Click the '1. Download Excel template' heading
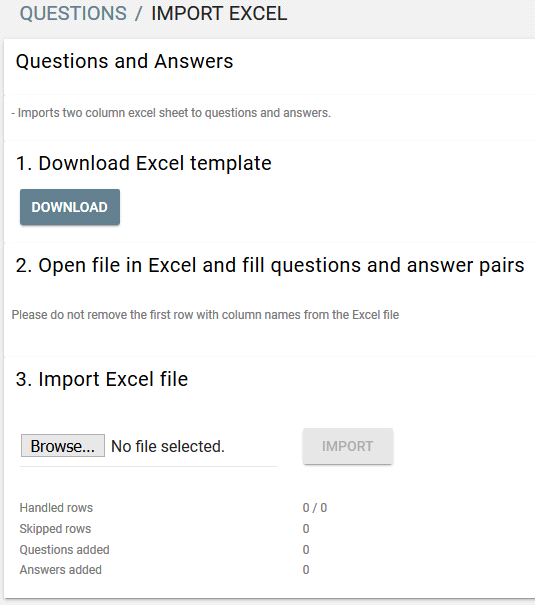The height and width of the screenshot is (605, 535). (x=143, y=163)
